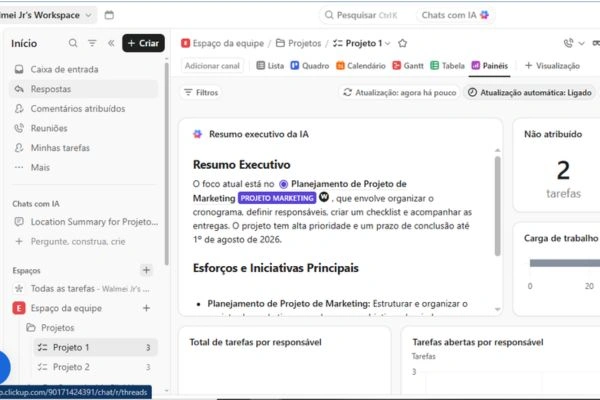
Task: Open Espaço da equipe in sidebar
Action: point(66,308)
